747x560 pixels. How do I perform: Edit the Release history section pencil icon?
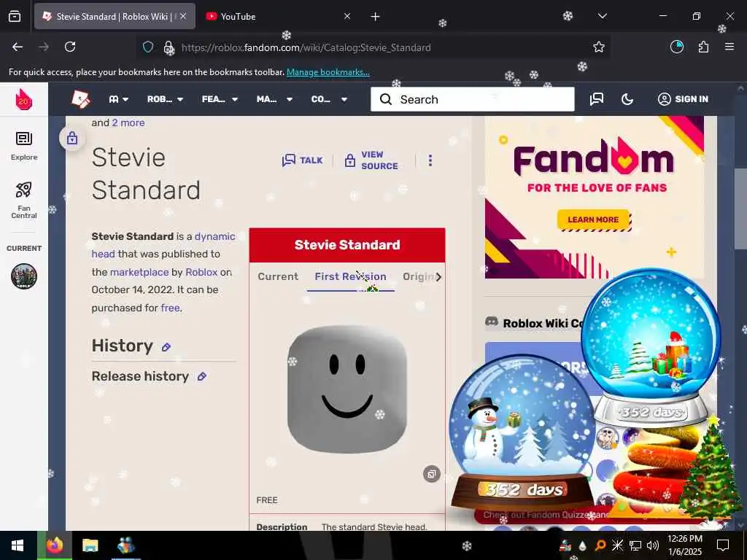pyautogui.click(x=202, y=377)
